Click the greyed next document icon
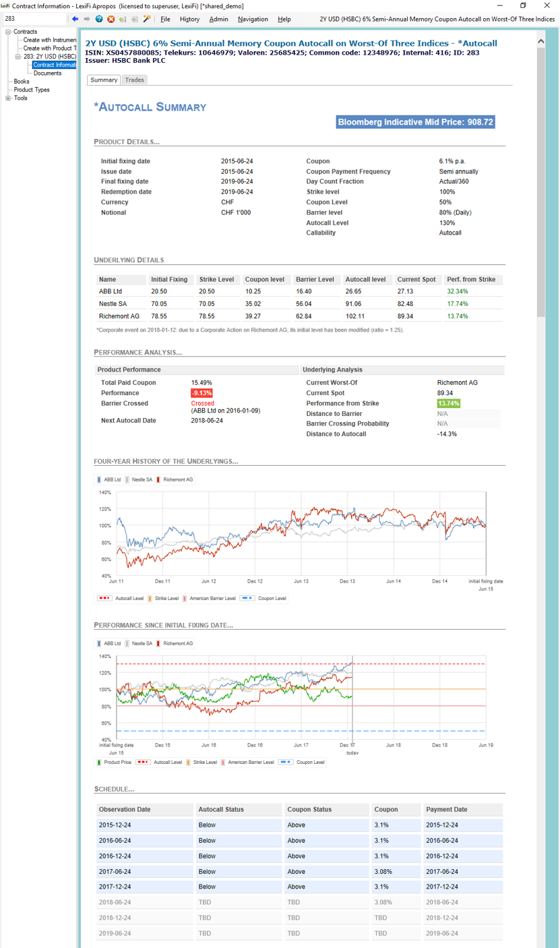The image size is (560, 948). [135, 20]
